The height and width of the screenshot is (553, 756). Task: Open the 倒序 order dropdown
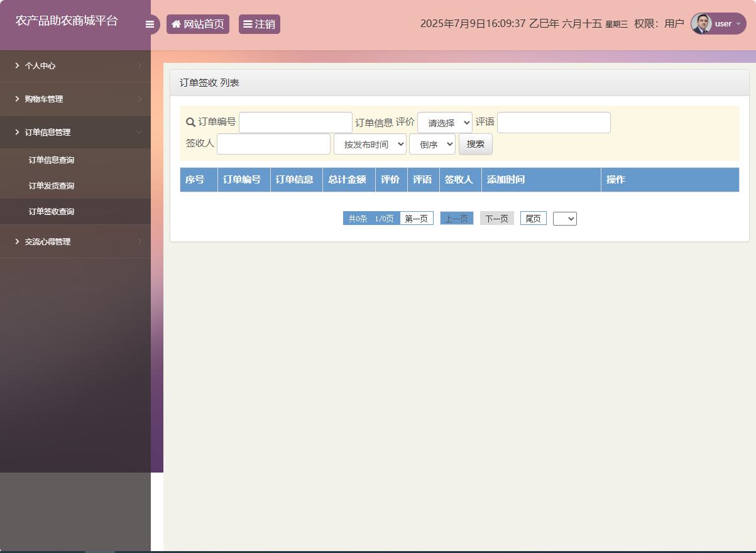[432, 143]
